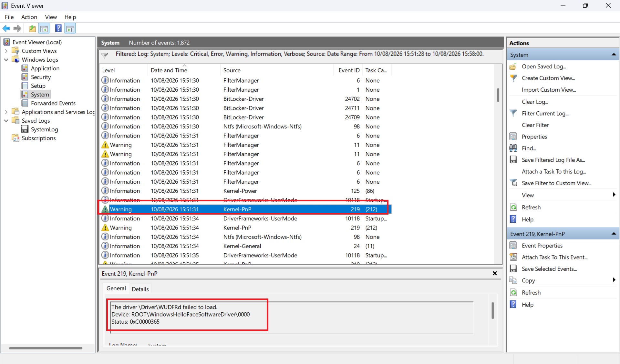The image size is (620, 364).
Task: Toggle the Show/Hide Action Pane icon
Action: pos(70,29)
